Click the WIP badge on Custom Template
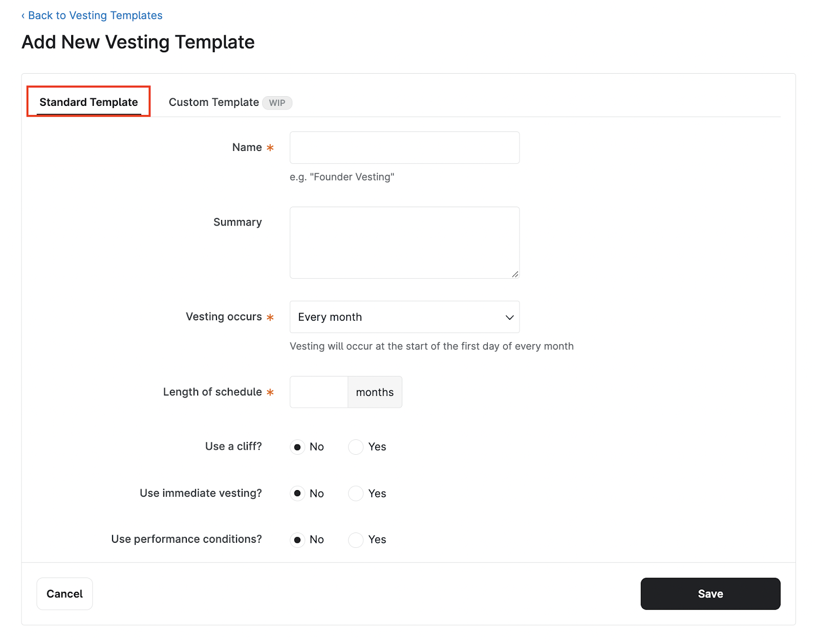819x644 pixels. [277, 103]
